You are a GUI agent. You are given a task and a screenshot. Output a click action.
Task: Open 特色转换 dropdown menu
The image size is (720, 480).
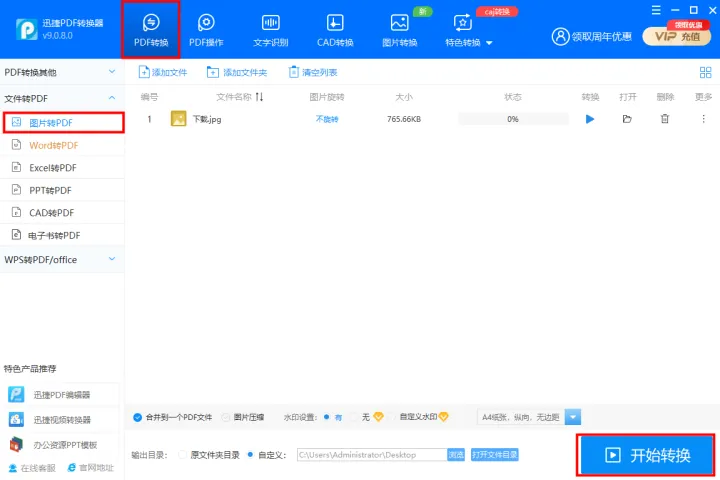click(x=468, y=30)
